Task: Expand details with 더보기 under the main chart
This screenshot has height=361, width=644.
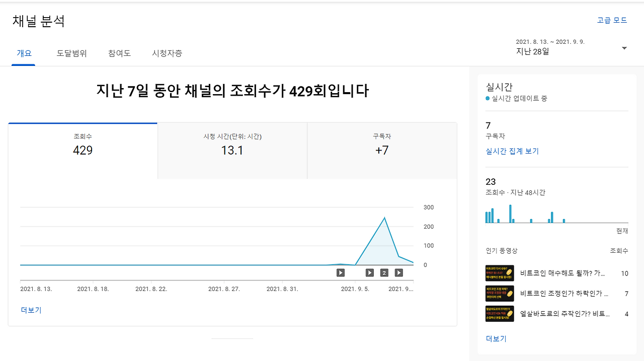Action: 31,310
